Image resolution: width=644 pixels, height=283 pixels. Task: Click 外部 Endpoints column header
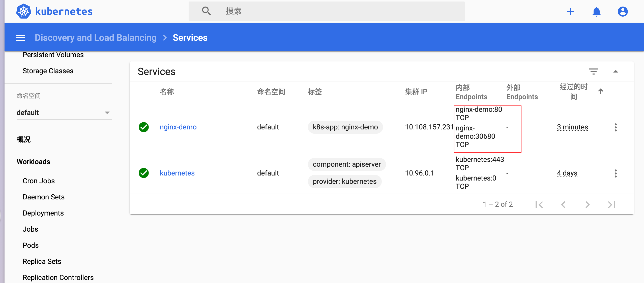522,92
